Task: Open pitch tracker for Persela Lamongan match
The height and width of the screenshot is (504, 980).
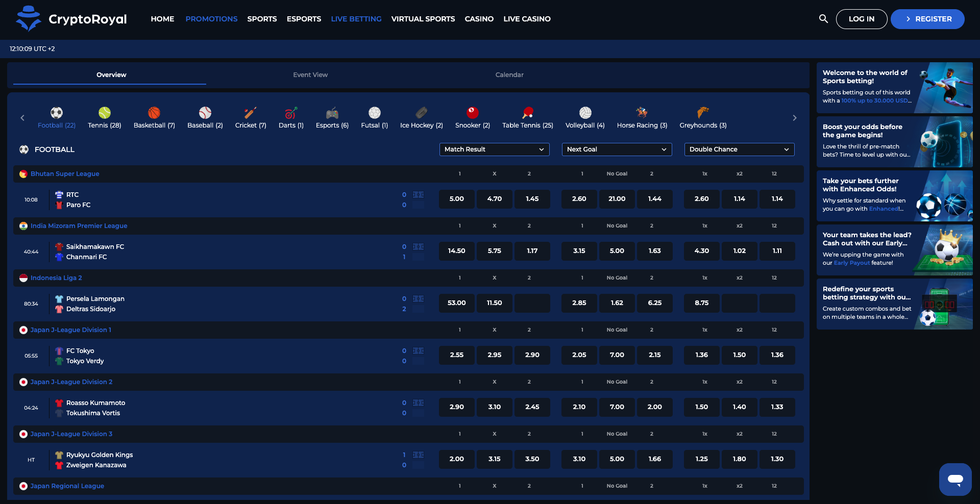Action: 418,299
